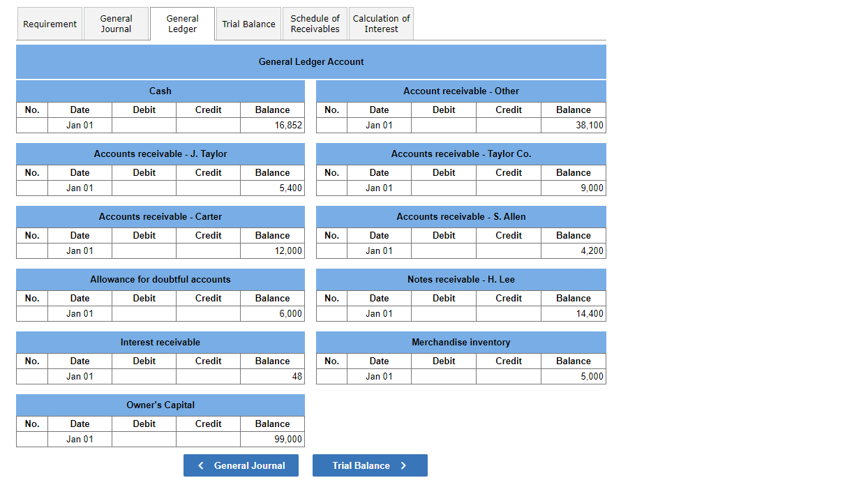Image resolution: width=868 pixels, height=494 pixels.
Task: Select Merchandise inventory debit cell
Action: click(x=444, y=376)
